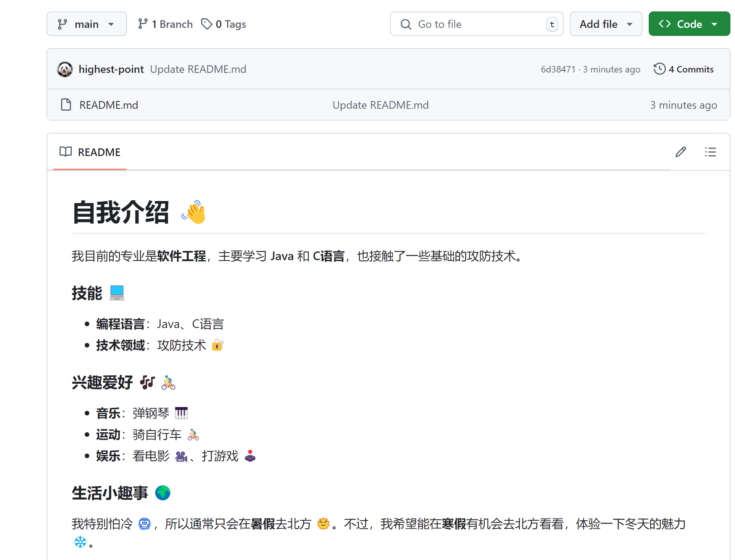The height and width of the screenshot is (560, 735).
Task: Click the highest-point panda avatar
Action: (x=65, y=69)
